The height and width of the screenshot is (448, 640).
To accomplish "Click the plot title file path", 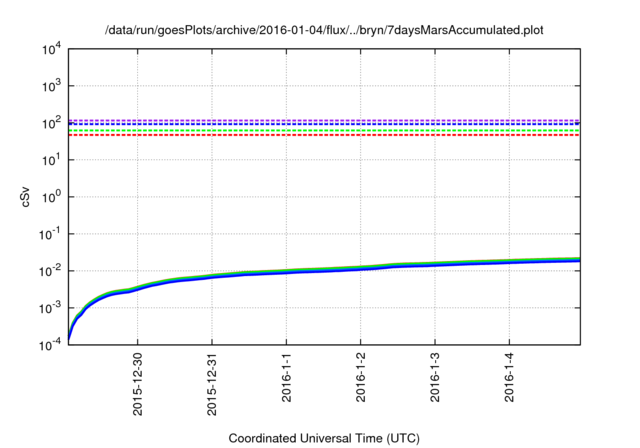I will point(324,30).
